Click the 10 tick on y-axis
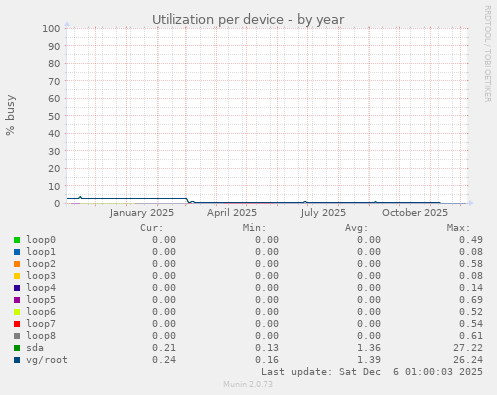Screen dimensions: 497x395 pyautogui.click(x=54, y=186)
